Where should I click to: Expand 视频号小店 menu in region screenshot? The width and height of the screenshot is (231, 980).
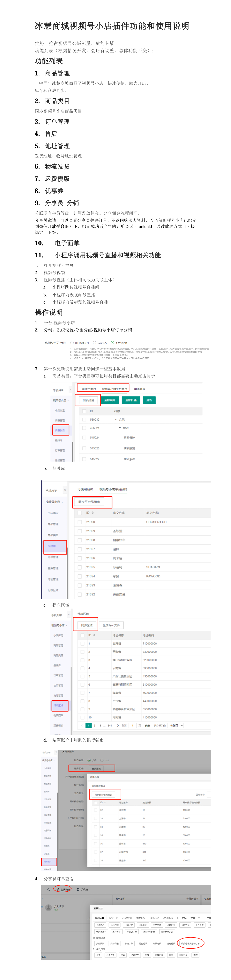59,625
